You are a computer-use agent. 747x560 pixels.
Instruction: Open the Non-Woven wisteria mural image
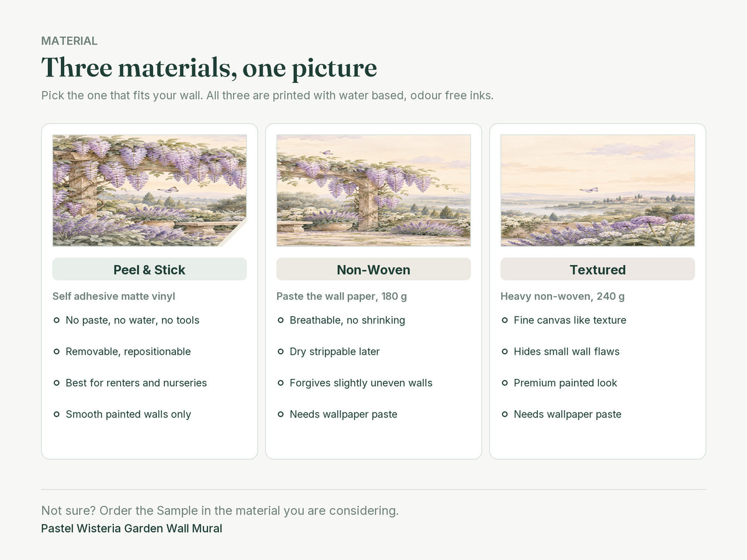click(374, 190)
